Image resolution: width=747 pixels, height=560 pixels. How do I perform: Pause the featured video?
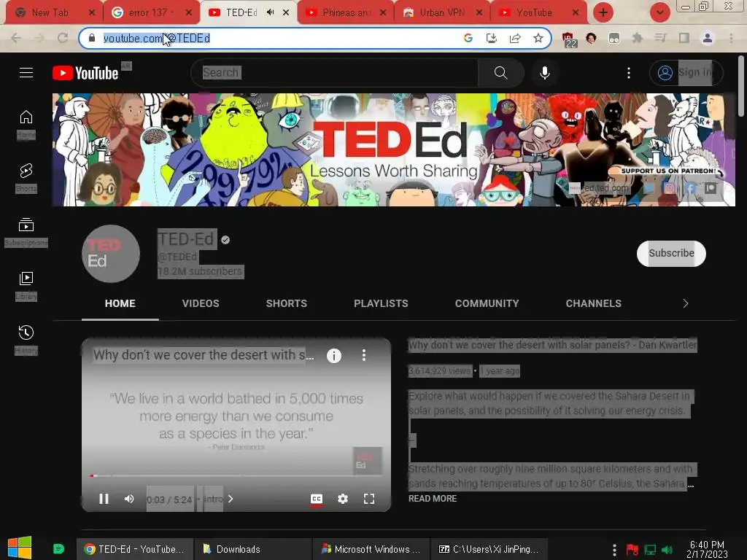pyautogui.click(x=104, y=499)
